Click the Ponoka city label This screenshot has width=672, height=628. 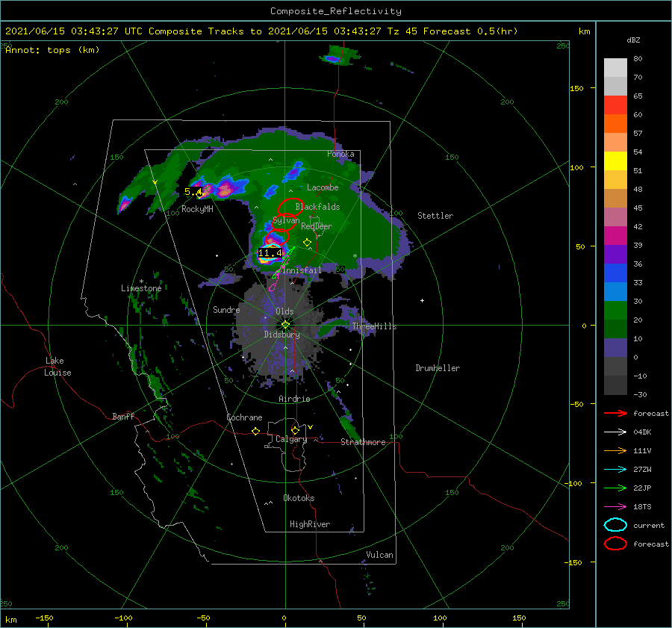coord(340,154)
